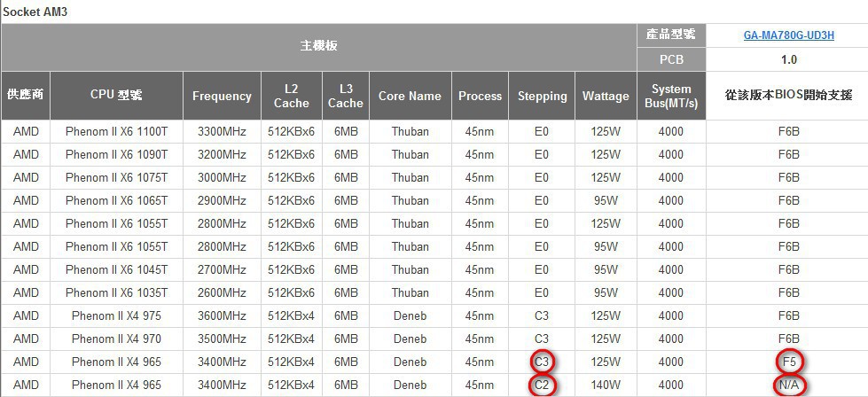Image resolution: width=868 pixels, height=397 pixels.
Task: Click the PCB header cell
Action: (671, 59)
